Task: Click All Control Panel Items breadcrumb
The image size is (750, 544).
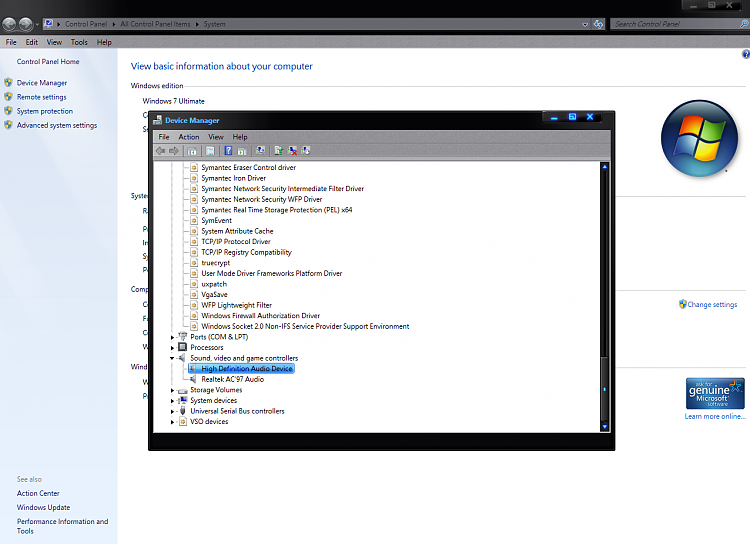Action: (x=155, y=24)
